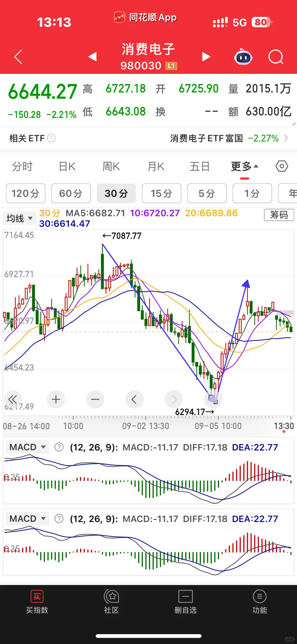The image size is (297, 644).
Task: Open the search magnifier icon
Action: coord(276,57)
